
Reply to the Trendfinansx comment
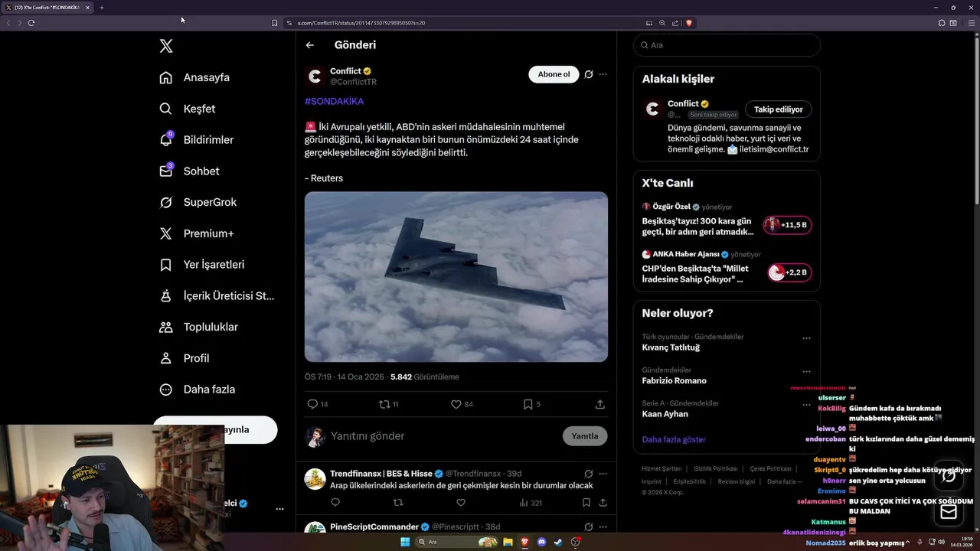click(335, 503)
